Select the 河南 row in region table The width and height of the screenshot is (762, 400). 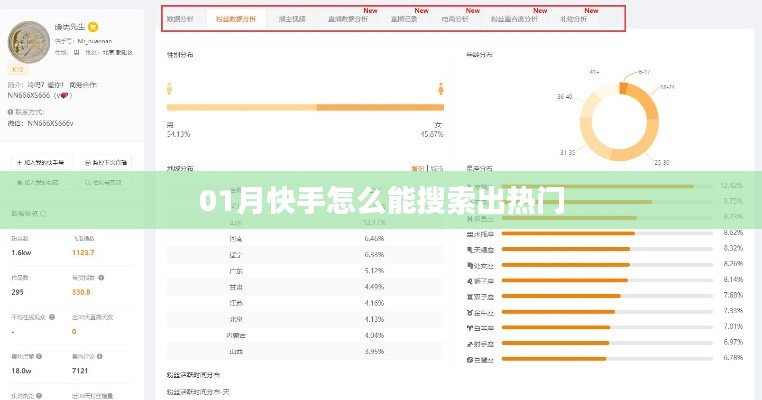pos(305,239)
